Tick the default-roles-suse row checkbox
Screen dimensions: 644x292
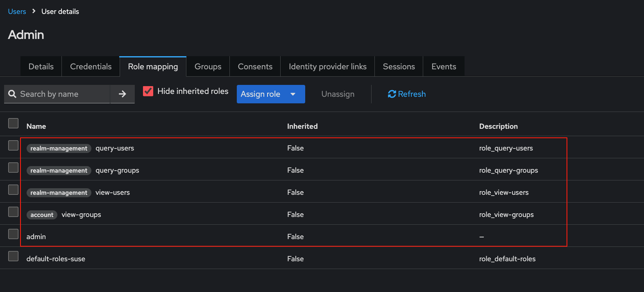[x=14, y=256]
